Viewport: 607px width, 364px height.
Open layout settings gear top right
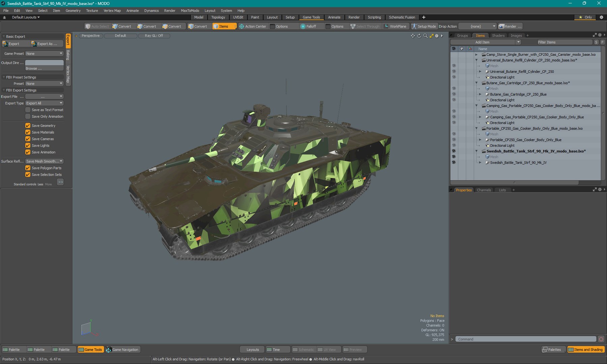pyautogui.click(x=601, y=17)
